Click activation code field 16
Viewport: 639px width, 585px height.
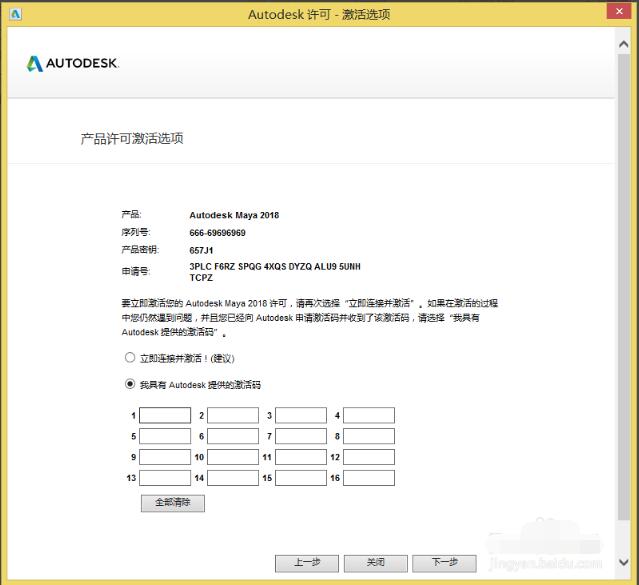coord(369,478)
